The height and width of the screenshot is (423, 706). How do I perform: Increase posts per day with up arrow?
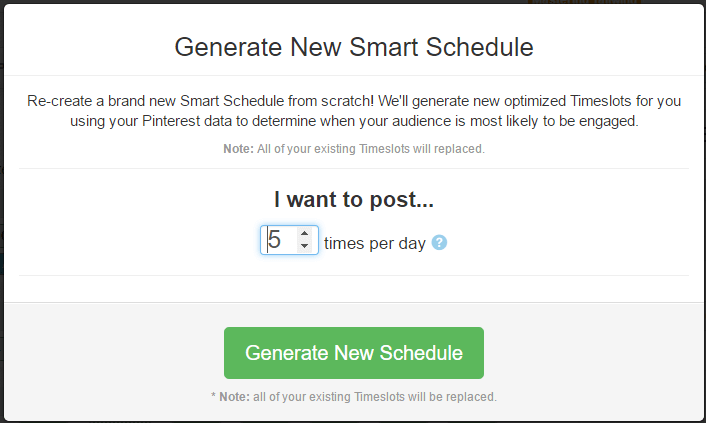[x=304, y=233]
